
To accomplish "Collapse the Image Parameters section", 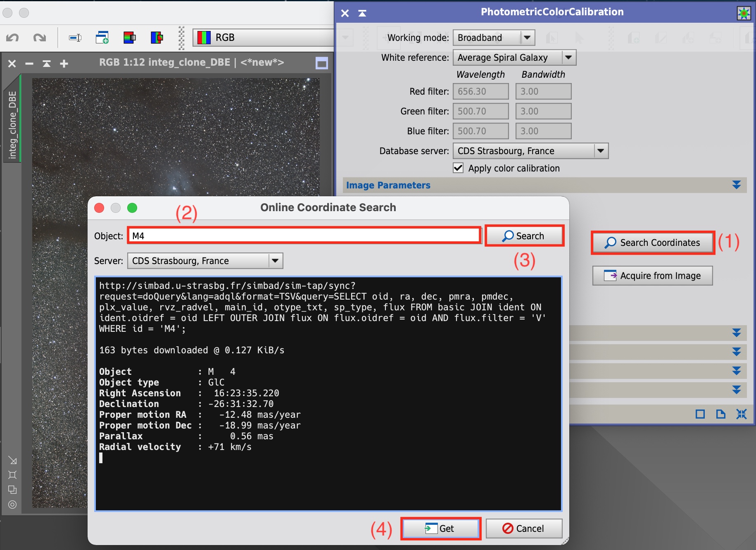I will coord(736,185).
